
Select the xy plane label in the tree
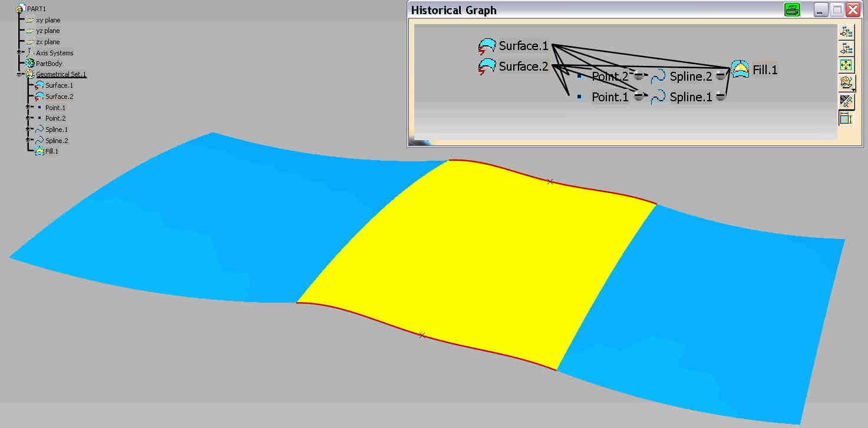click(48, 20)
